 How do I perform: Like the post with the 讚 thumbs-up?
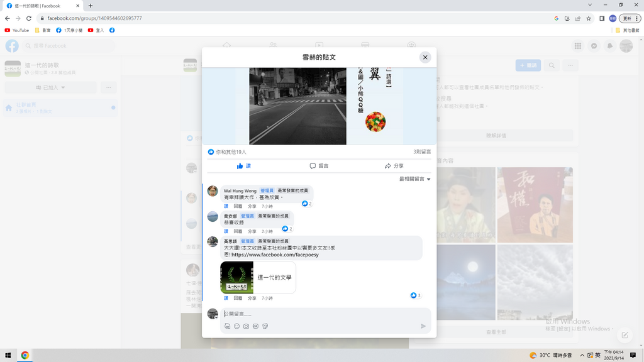pyautogui.click(x=244, y=166)
